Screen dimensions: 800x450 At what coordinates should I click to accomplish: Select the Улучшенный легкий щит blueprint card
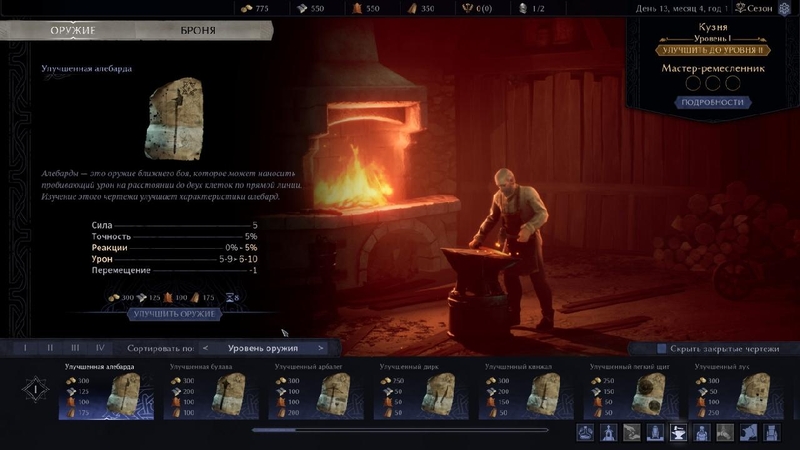click(632, 391)
